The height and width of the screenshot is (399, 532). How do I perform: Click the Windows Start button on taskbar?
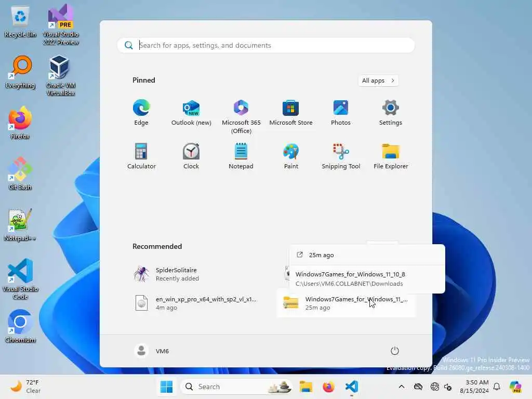coord(166,387)
